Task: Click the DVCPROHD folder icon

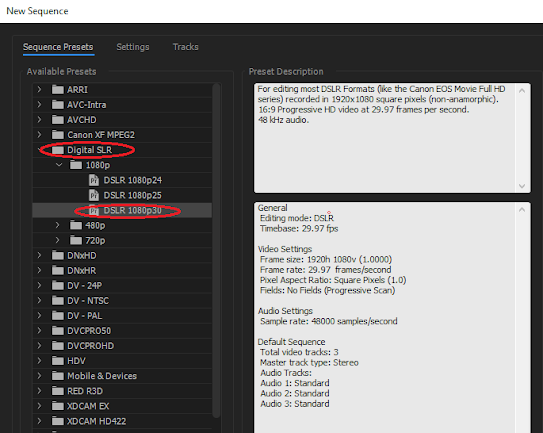Action: 58,346
